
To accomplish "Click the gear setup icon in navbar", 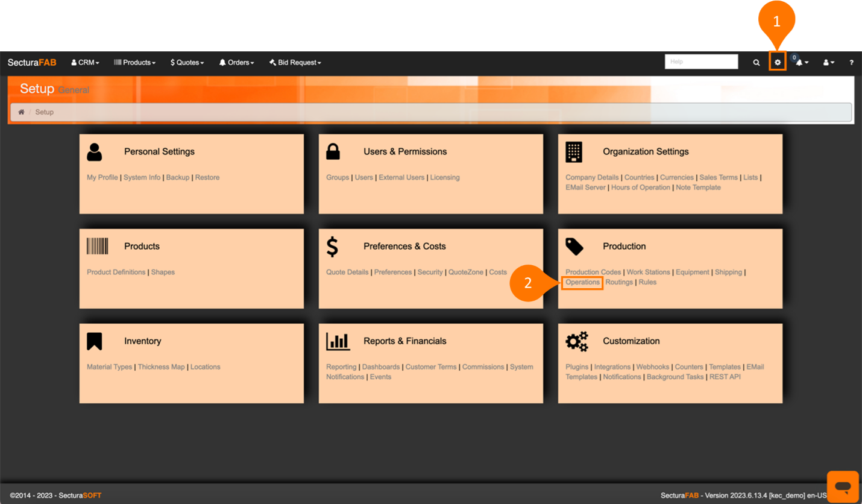I will point(778,62).
